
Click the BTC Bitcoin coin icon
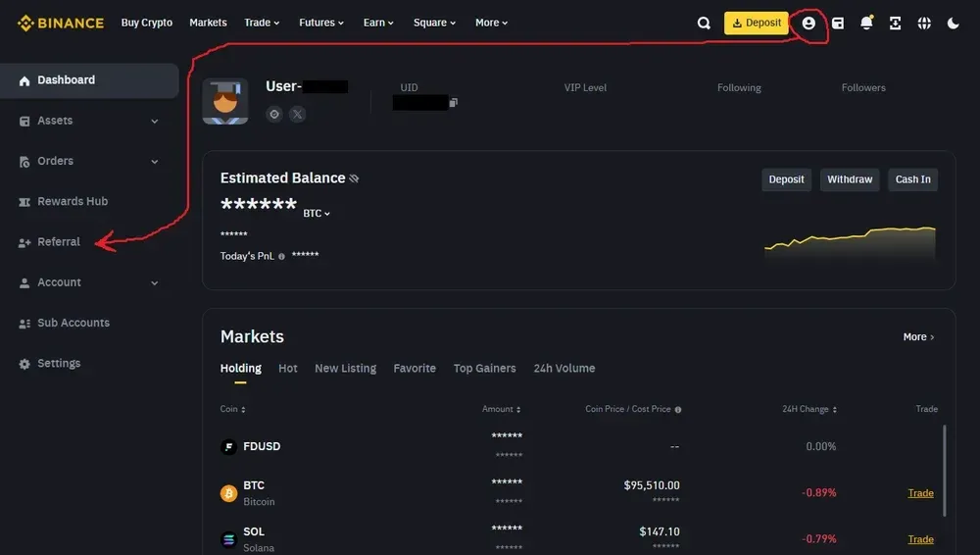pos(228,493)
